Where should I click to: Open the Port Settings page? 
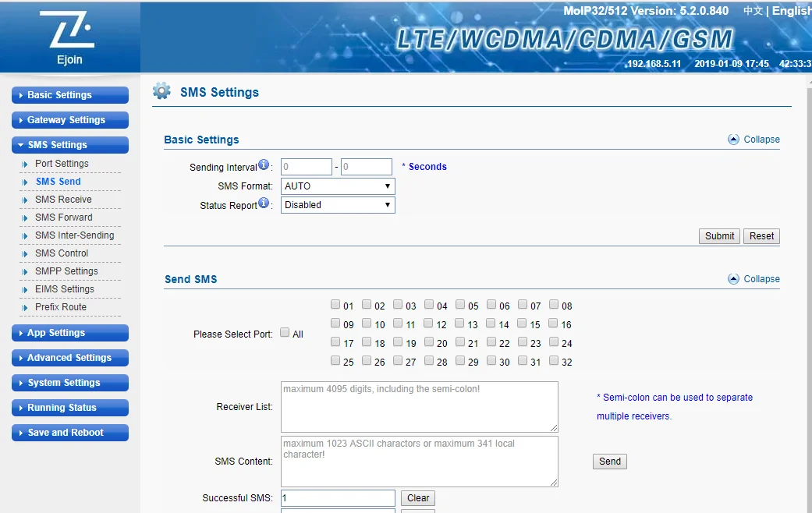tap(62, 164)
